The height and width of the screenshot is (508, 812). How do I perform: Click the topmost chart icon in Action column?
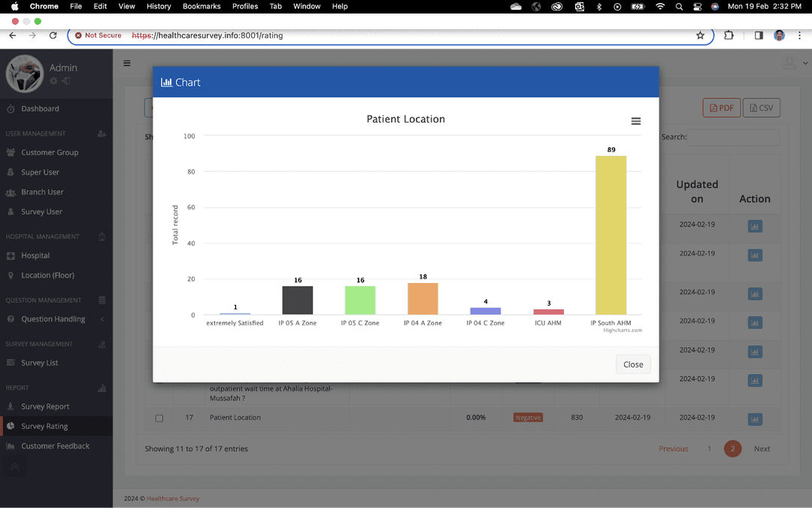pos(754,226)
